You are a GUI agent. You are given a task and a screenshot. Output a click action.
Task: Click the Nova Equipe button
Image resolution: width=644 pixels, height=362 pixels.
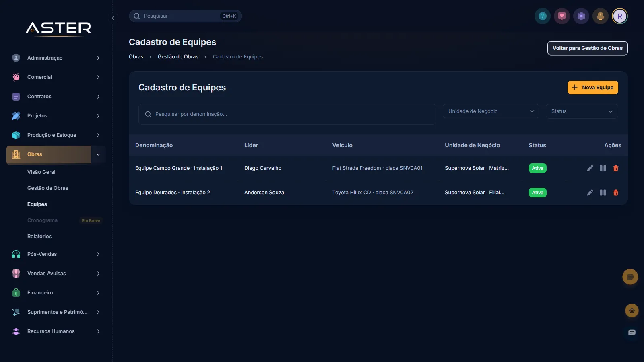point(593,88)
